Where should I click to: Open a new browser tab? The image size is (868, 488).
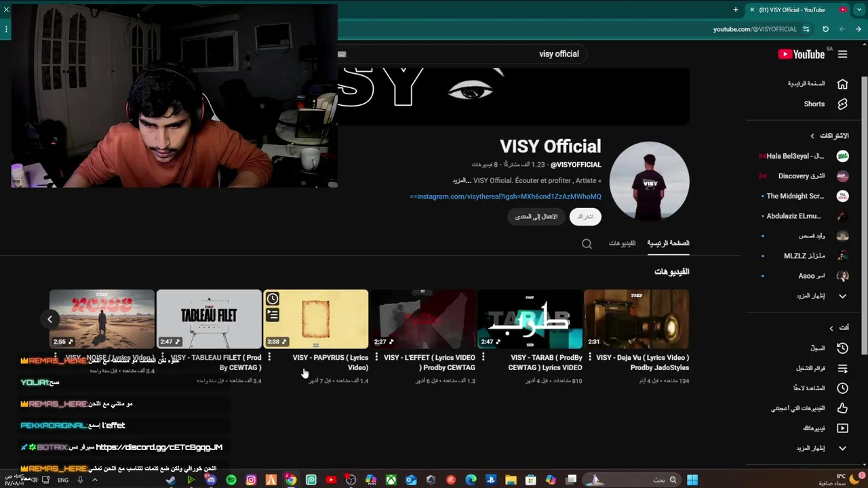tap(736, 9)
